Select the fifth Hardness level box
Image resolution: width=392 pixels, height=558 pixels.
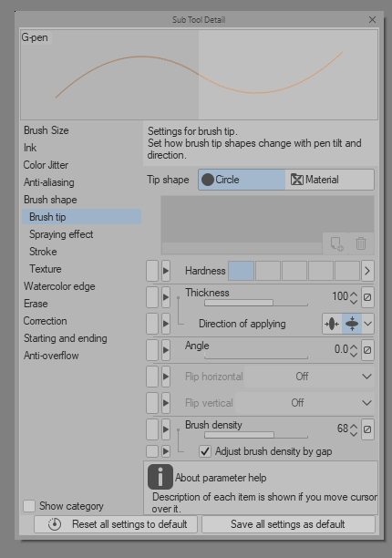click(x=347, y=271)
